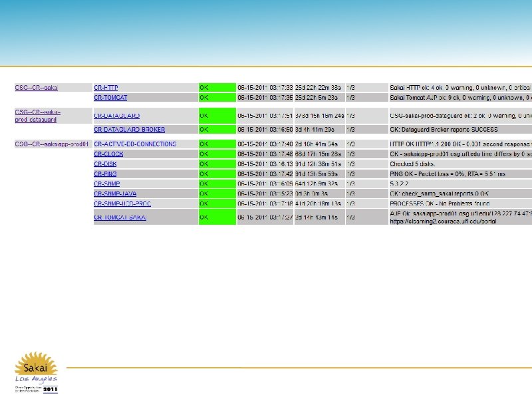The image size is (532, 399).
Task: Select duration 2d 14h 13m 11s
Action: pyautogui.click(x=317, y=217)
